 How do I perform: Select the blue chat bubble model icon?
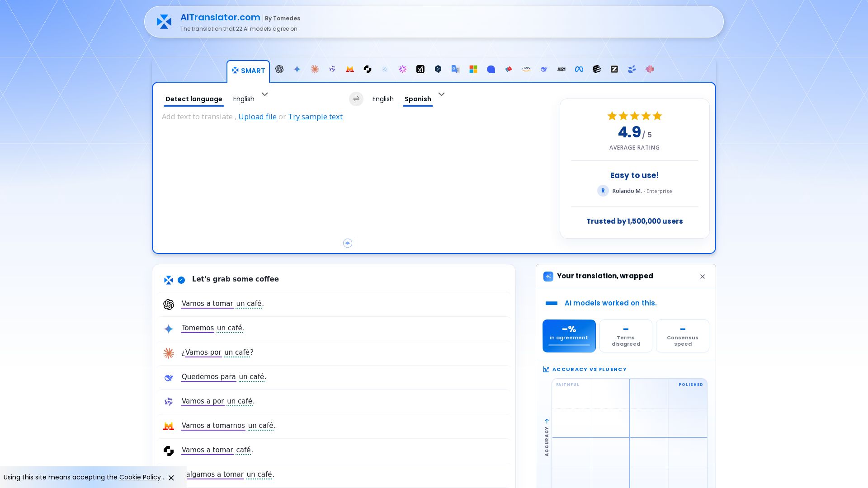click(491, 69)
